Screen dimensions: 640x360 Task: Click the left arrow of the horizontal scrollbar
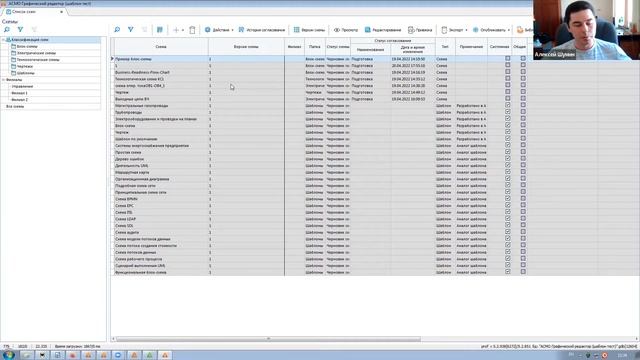click(113, 339)
